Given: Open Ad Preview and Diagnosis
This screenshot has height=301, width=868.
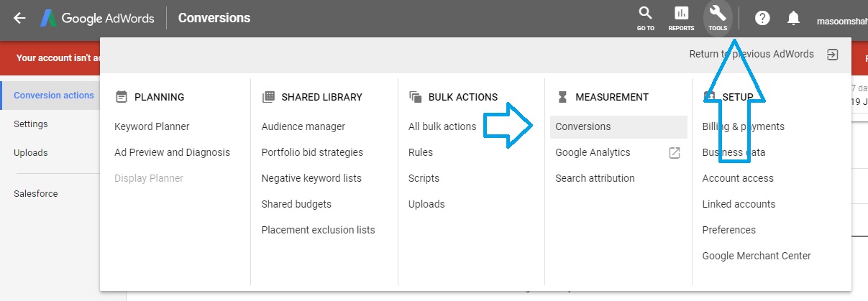Looking at the screenshot, I should coord(173,152).
